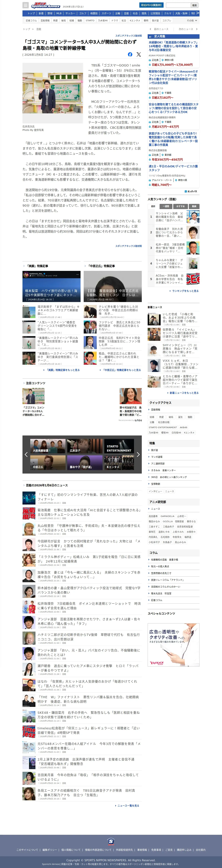The image size is (222, 868).
Task: Open the timelesz松島聡 仰天ニュース news item
Action: click(82, 732)
